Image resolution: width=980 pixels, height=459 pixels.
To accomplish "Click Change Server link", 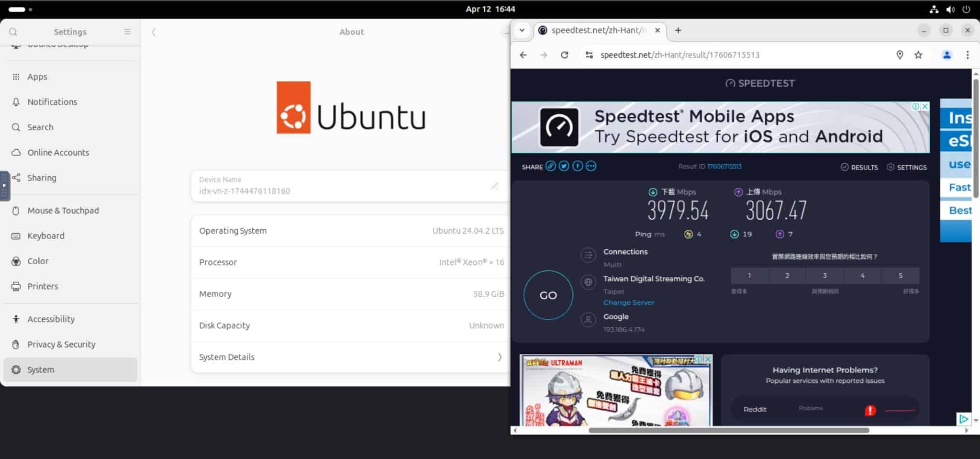I will point(628,302).
